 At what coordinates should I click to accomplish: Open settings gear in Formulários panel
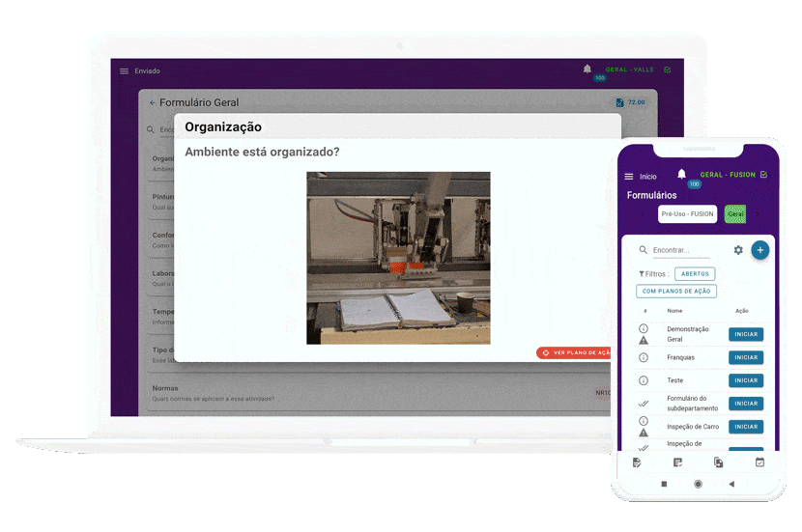coord(738,250)
